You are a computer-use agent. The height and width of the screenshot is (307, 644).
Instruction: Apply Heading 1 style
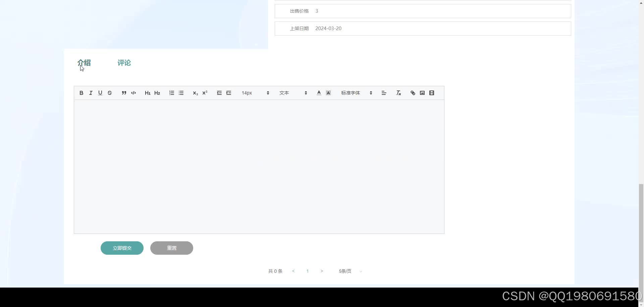pos(148,93)
